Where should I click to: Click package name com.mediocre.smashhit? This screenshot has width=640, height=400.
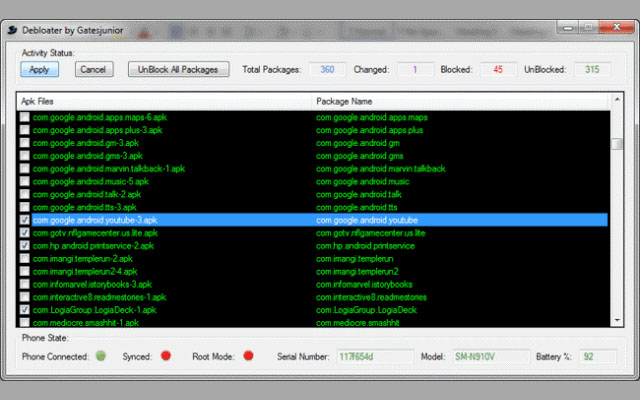[x=358, y=322]
